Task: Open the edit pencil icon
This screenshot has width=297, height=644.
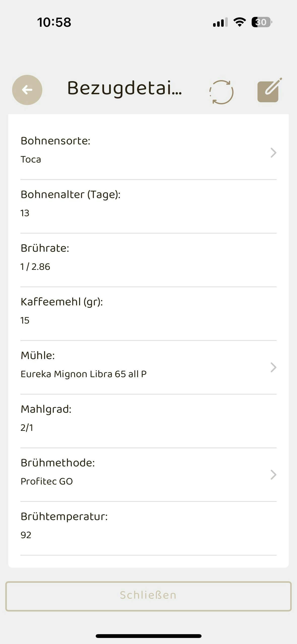Action: click(x=269, y=90)
